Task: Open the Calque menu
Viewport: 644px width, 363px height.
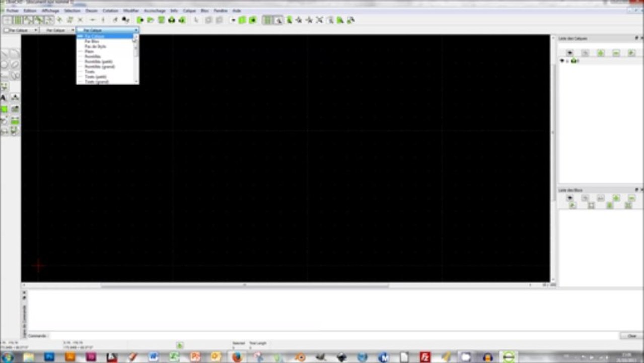Action: click(189, 11)
